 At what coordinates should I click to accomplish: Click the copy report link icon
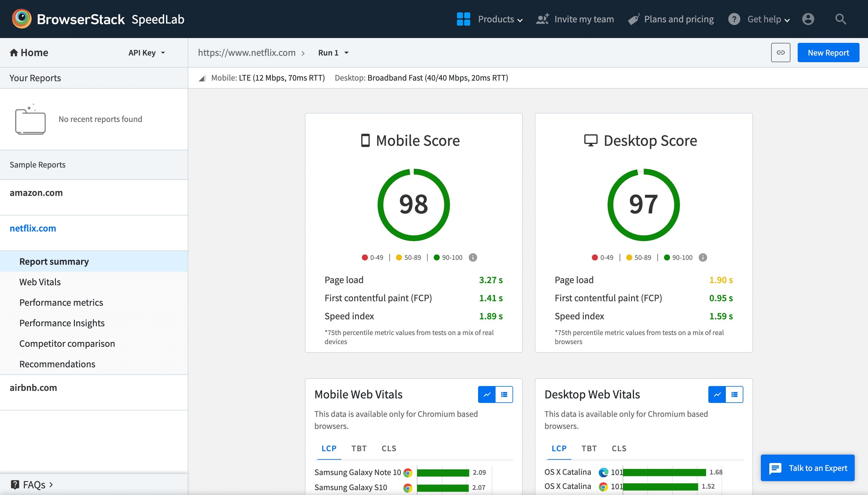pyautogui.click(x=780, y=53)
